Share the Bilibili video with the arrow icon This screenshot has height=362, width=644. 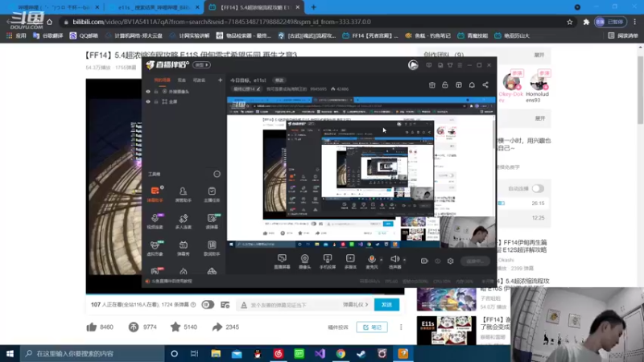(x=217, y=327)
